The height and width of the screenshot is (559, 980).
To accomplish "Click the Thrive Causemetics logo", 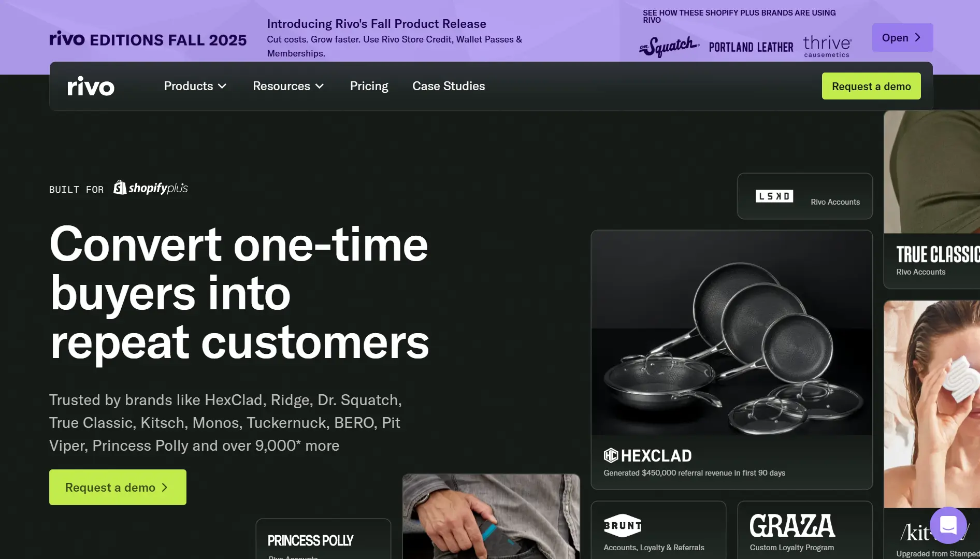I will point(828,47).
